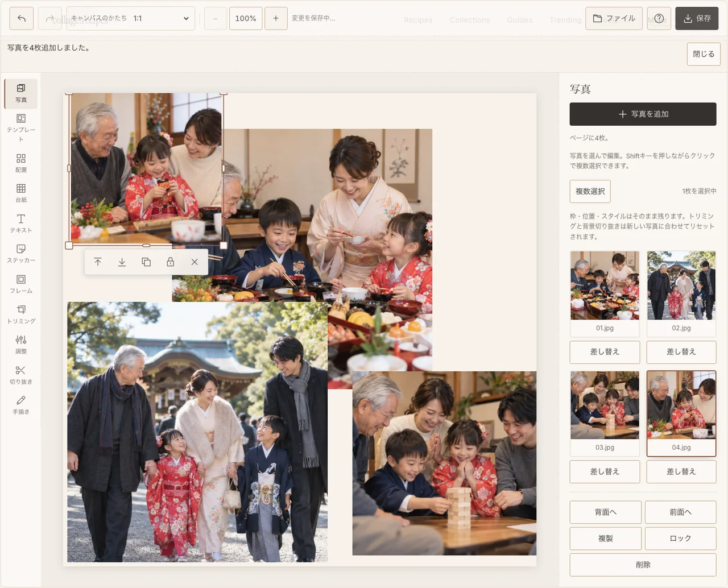Bring photo to front via floating toolbar
The image size is (728, 588).
coord(98,262)
